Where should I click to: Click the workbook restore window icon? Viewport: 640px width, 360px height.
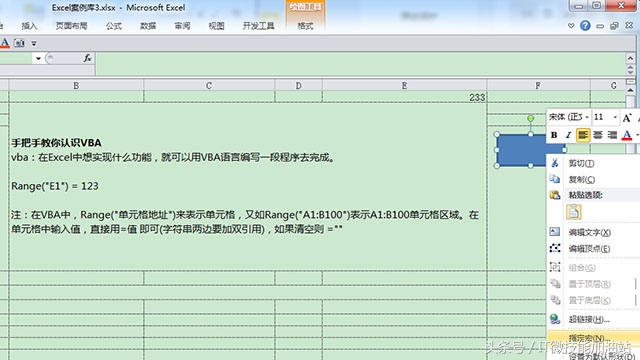click(x=614, y=26)
